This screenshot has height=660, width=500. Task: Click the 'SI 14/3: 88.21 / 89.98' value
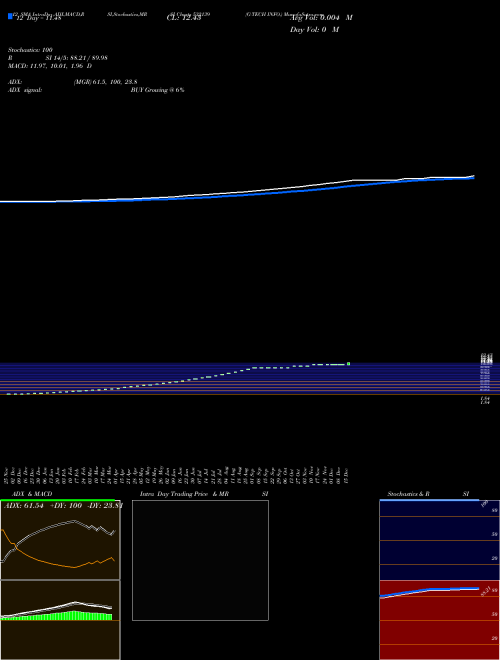tap(77, 58)
